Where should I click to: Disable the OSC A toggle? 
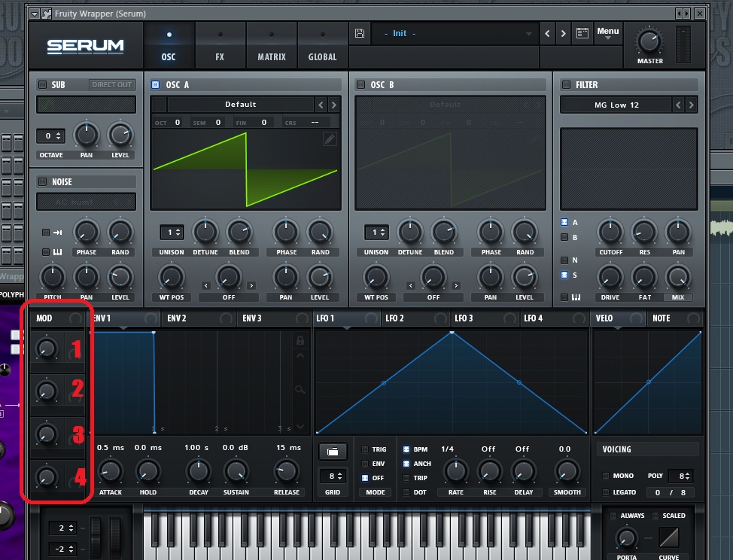pos(156,84)
